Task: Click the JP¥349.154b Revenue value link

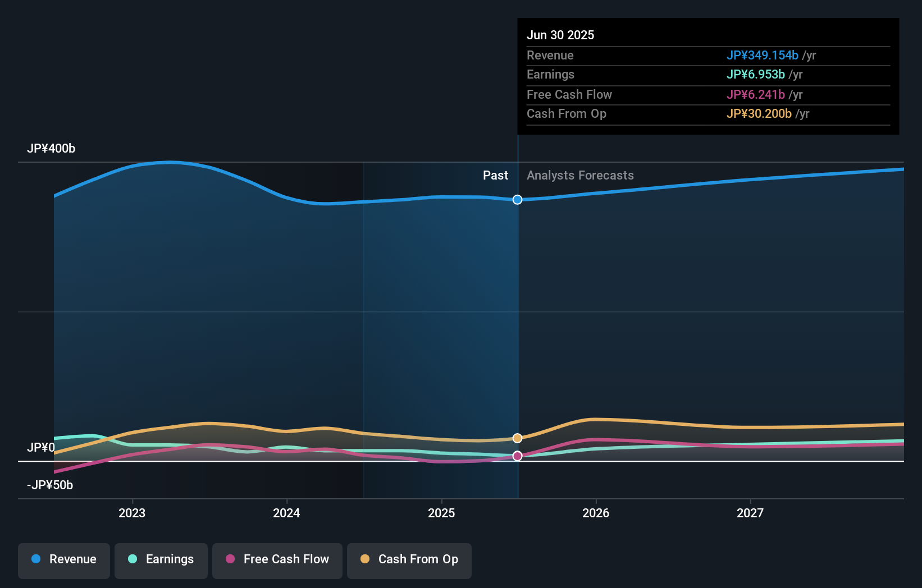Action: [763, 56]
